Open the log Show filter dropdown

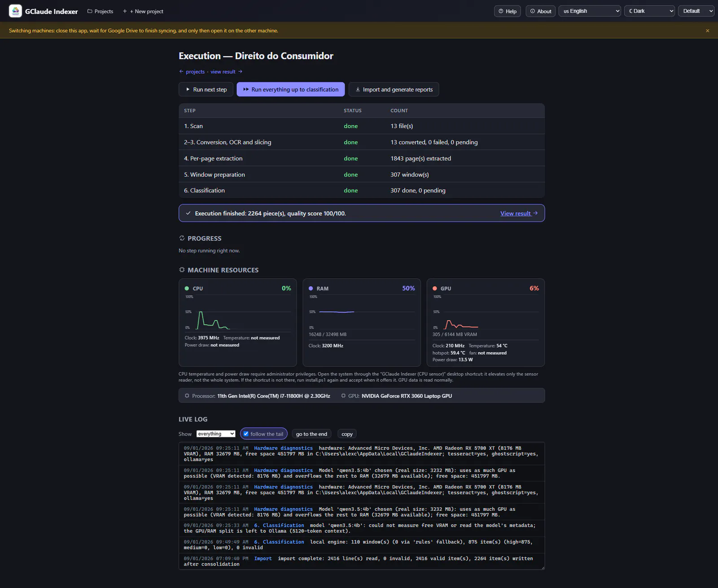point(216,434)
